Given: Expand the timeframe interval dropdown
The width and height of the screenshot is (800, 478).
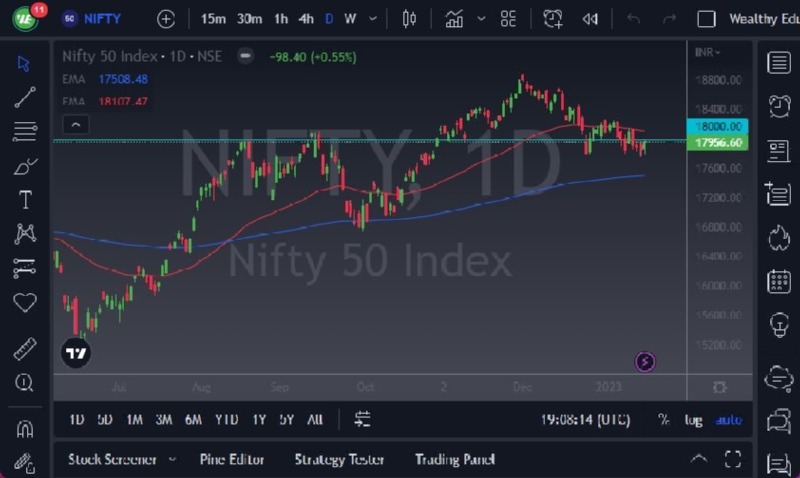Looking at the screenshot, I should [x=373, y=19].
